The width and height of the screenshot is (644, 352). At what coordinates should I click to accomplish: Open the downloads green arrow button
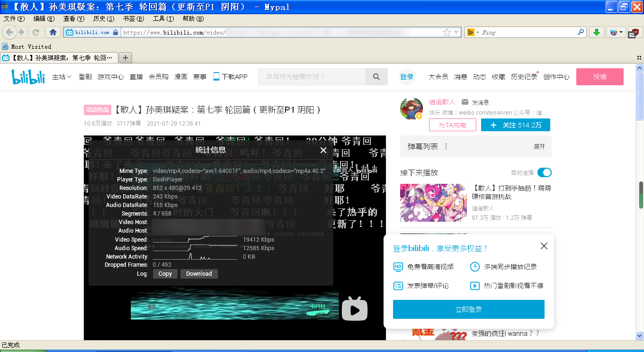pos(597,32)
